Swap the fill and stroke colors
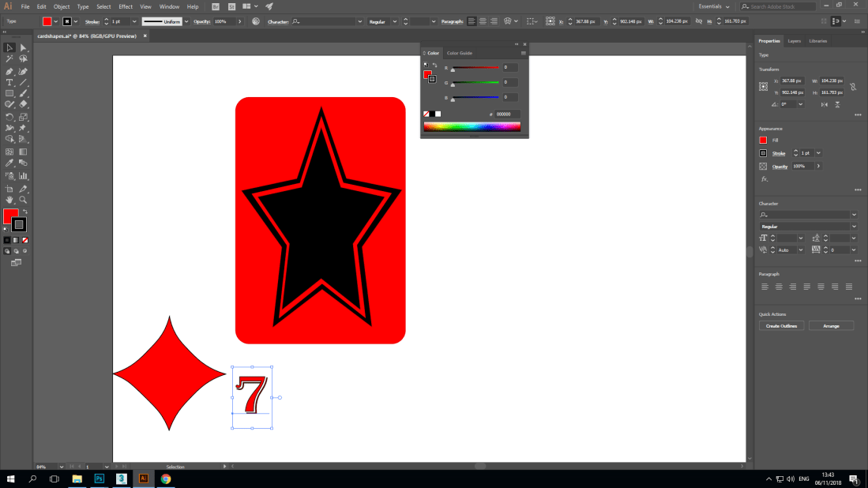868x488 pixels. [25, 210]
